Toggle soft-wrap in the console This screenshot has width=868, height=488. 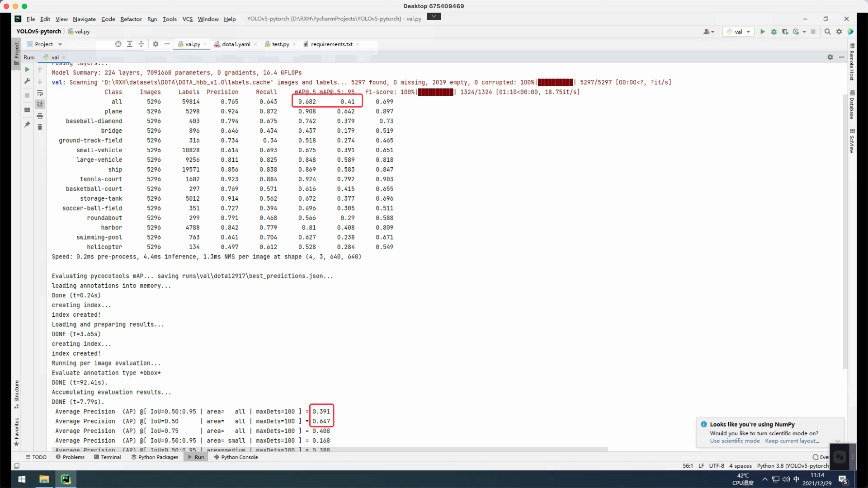[x=40, y=93]
